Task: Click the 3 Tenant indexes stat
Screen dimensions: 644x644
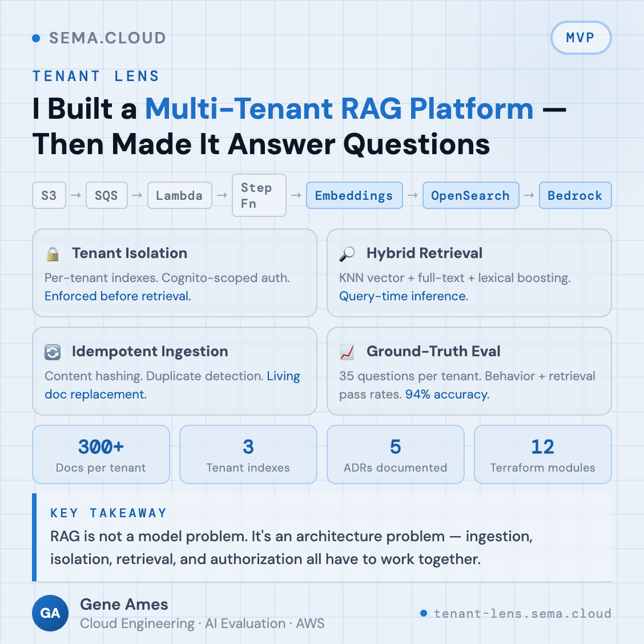Action: 248,454
